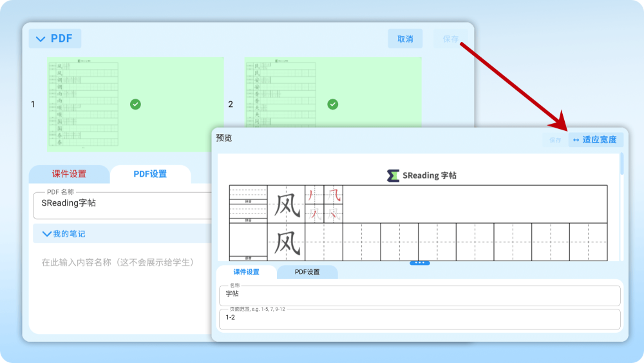Edit the 页面范围 field containing 1-2

click(x=420, y=319)
